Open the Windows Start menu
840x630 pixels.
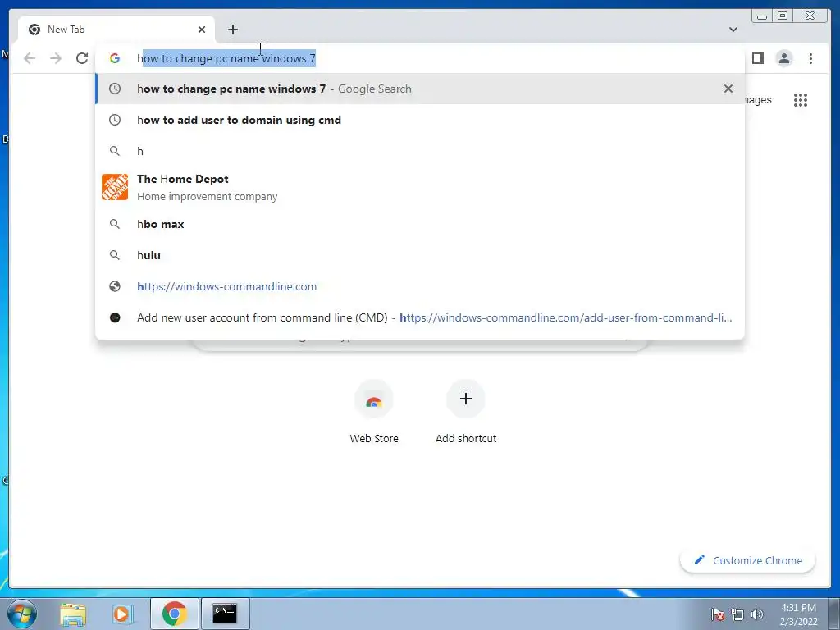tap(22, 614)
